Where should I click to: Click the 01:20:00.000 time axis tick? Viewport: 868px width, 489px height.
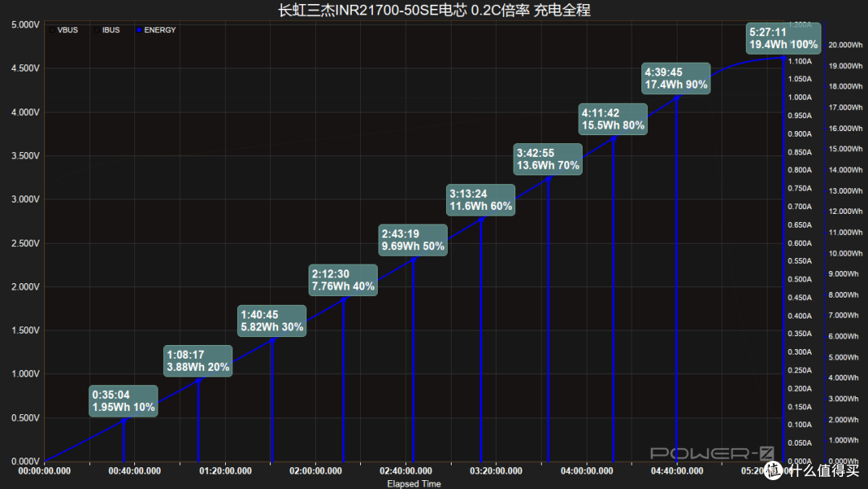(225, 471)
